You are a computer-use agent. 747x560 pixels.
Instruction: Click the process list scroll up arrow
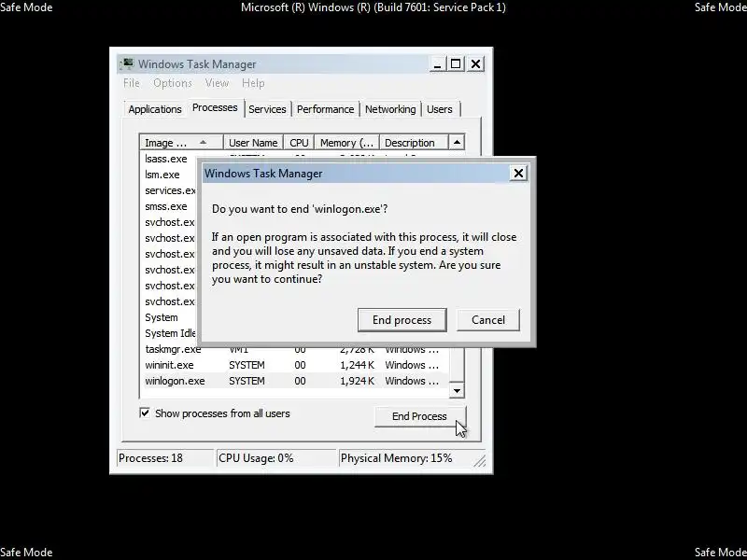click(457, 142)
